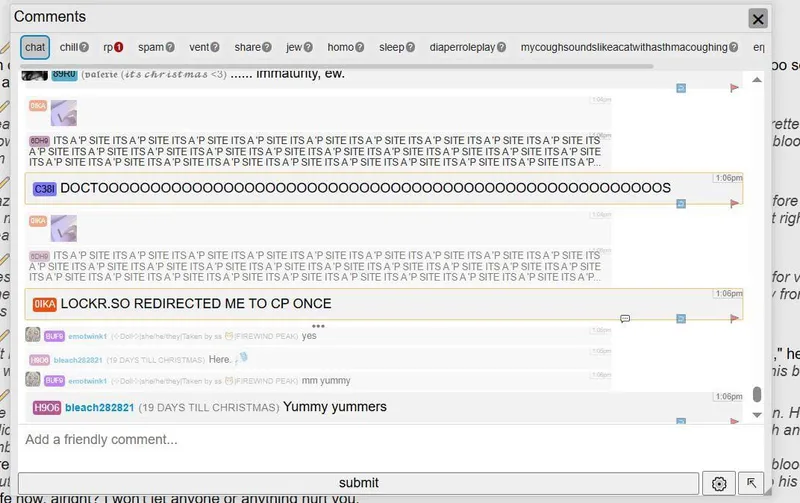Click the C38I user ID badge

[x=45, y=189]
